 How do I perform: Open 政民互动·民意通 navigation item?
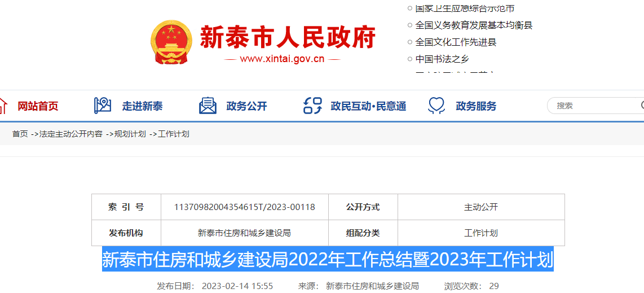(368, 106)
